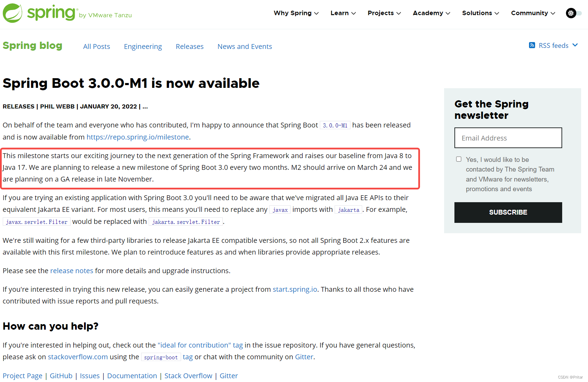Click the Email Address input field

pyautogui.click(x=508, y=138)
